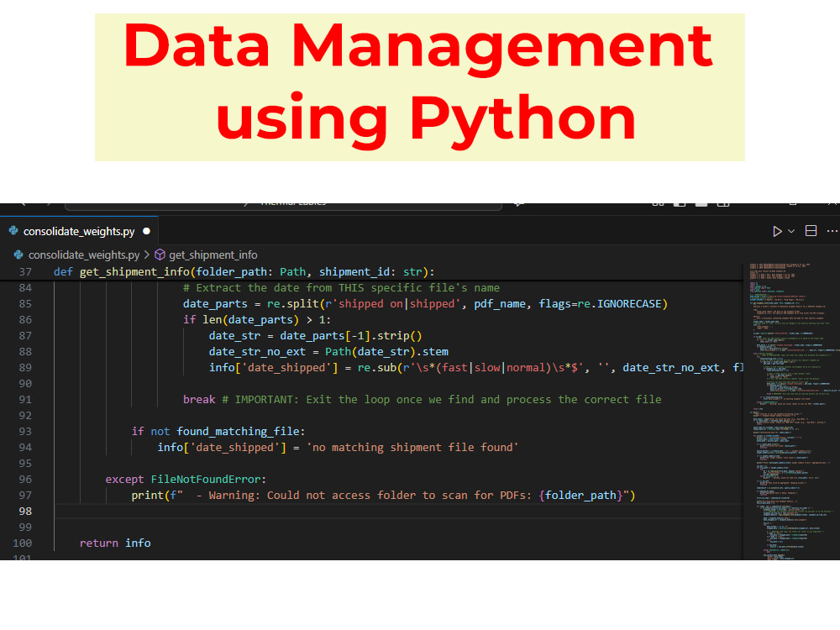The width and height of the screenshot is (840, 630).
Task: Place cursor on 'date_parts = re.split' line
Action: tap(425, 304)
